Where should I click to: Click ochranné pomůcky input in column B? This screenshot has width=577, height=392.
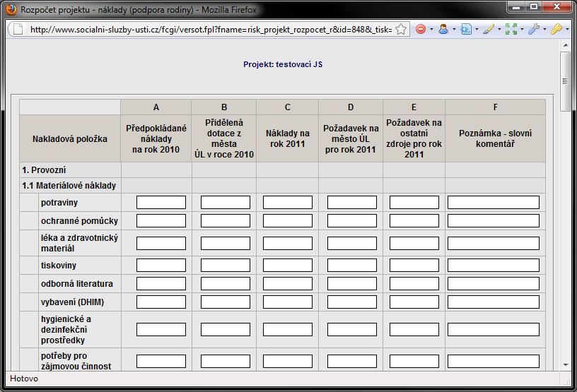[x=226, y=220]
